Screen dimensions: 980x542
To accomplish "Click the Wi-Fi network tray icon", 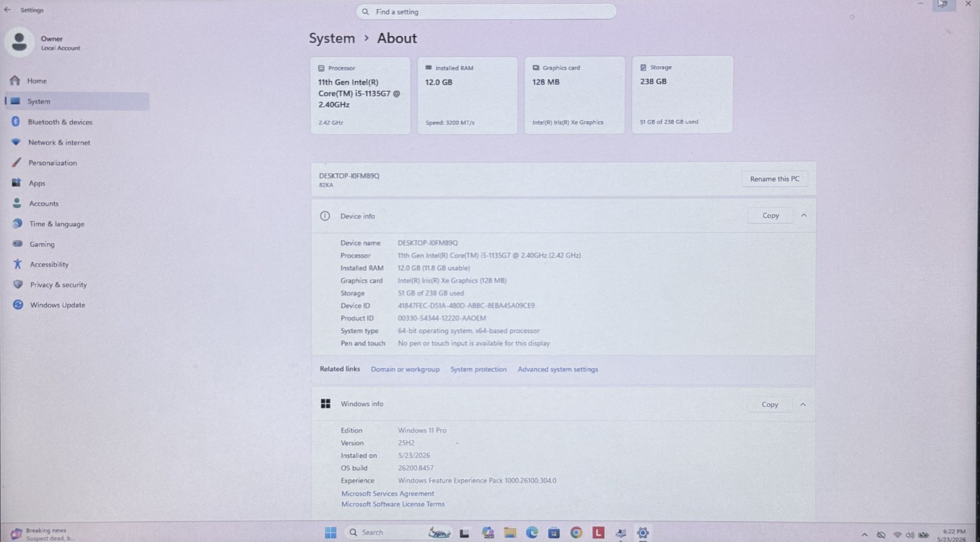I will pos(897,535).
